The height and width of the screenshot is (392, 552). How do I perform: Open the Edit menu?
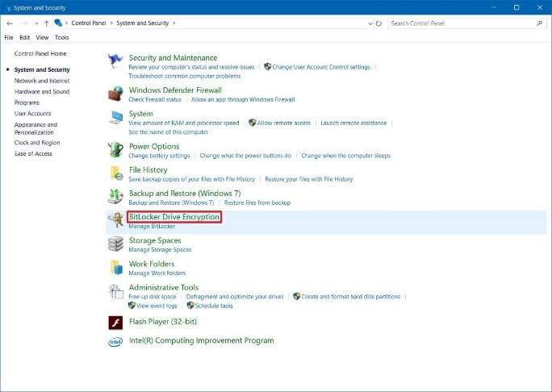[25, 37]
